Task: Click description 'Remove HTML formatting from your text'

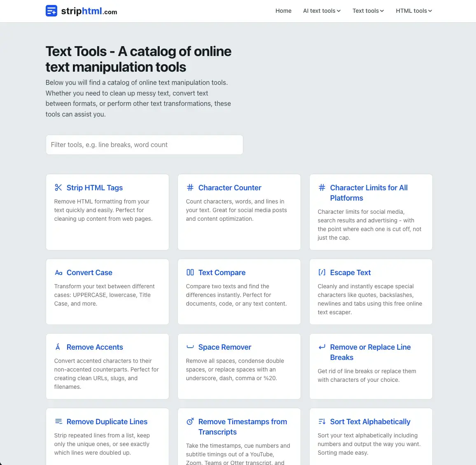Action: pyautogui.click(x=103, y=210)
